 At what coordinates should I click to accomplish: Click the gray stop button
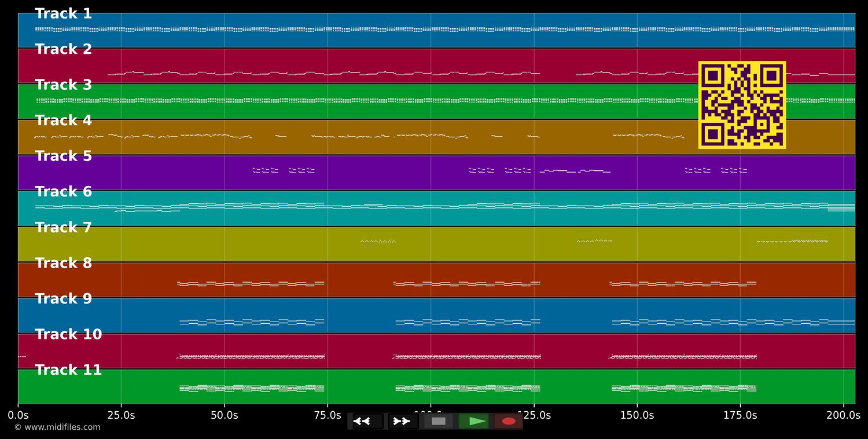pyautogui.click(x=438, y=421)
